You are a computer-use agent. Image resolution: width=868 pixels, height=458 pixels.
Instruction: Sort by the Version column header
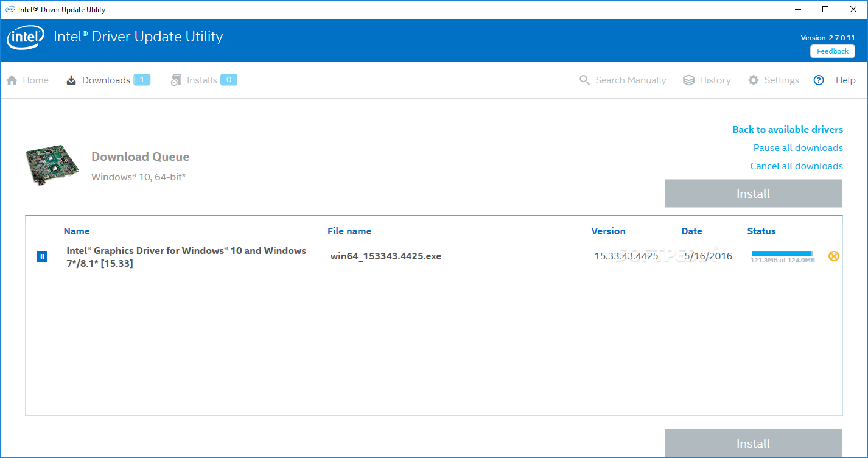point(608,231)
